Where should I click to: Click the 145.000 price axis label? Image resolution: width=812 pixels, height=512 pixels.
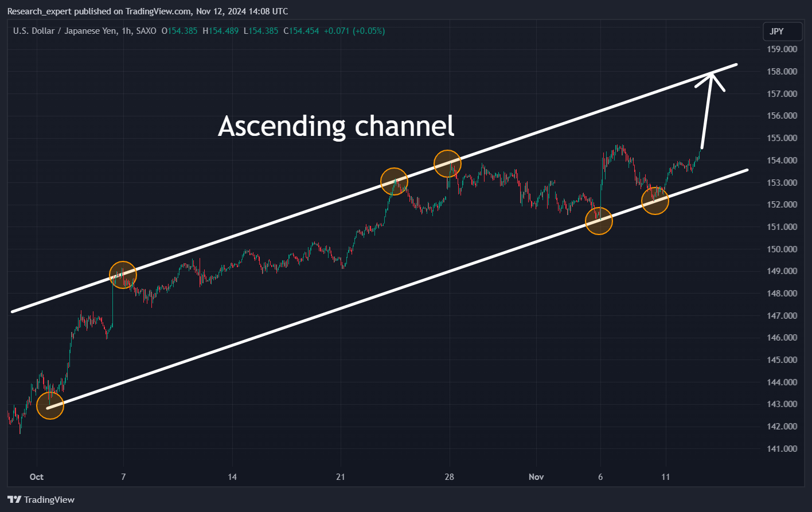pyautogui.click(x=782, y=360)
